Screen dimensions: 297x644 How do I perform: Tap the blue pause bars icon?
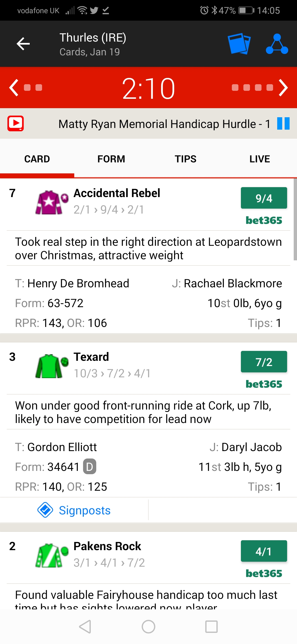point(283,123)
